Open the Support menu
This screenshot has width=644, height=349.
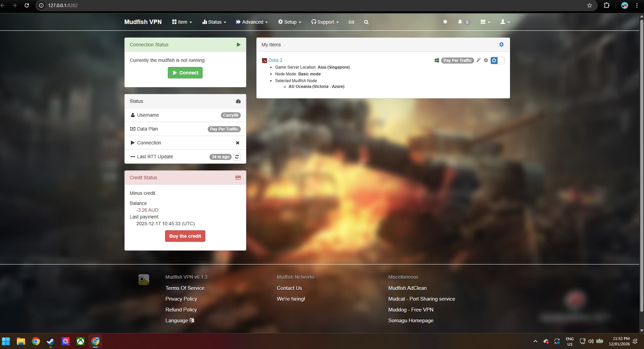click(x=325, y=22)
